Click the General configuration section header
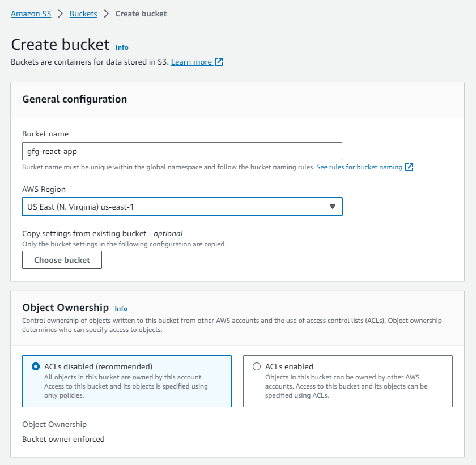Viewport: 476px width, 465px height. 75,99
